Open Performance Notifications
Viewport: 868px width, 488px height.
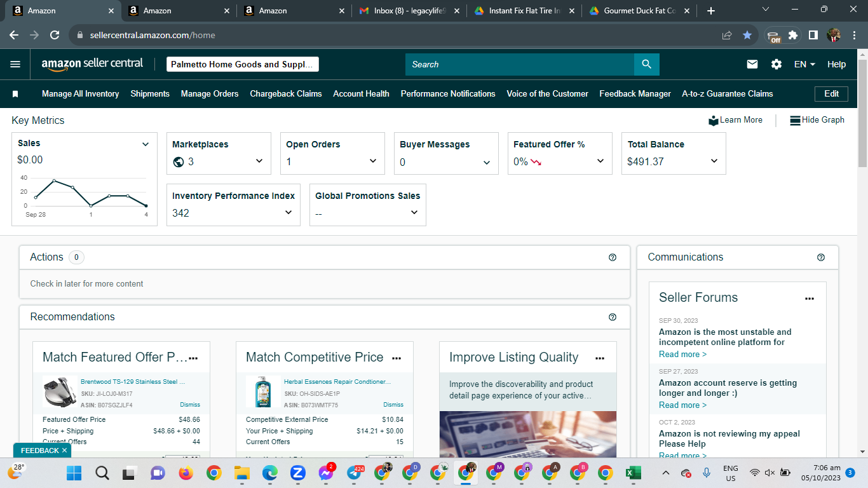[x=448, y=94]
